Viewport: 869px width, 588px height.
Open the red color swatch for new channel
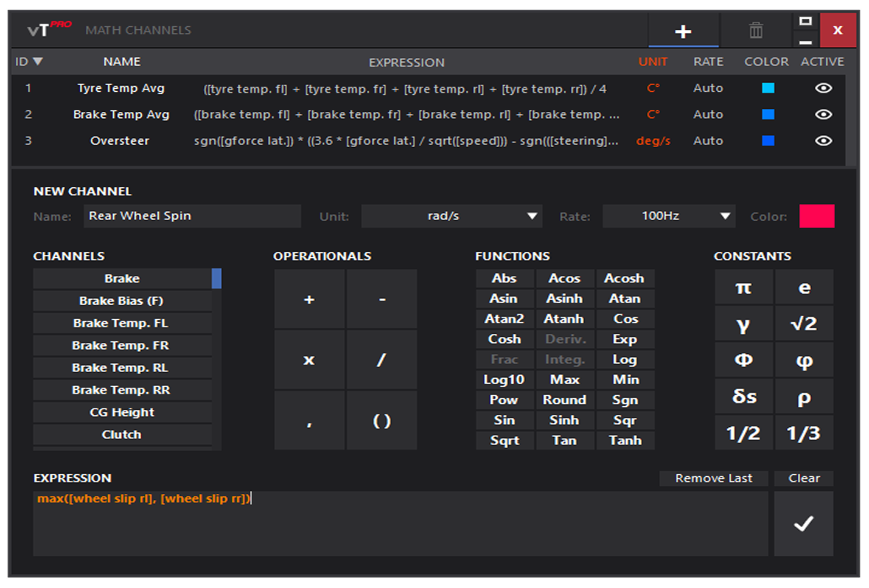pyautogui.click(x=816, y=216)
